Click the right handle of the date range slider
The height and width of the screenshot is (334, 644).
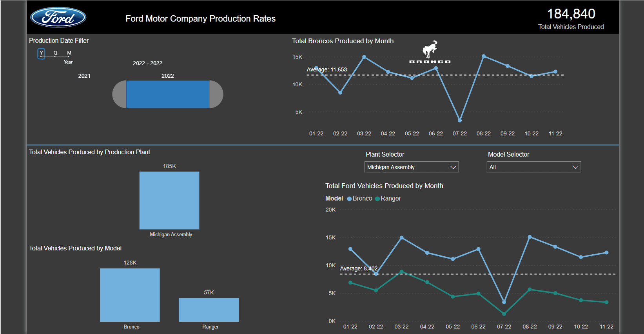click(216, 94)
